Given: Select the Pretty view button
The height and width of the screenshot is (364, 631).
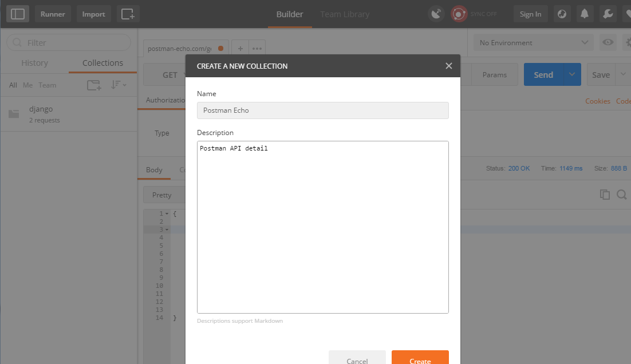Looking at the screenshot, I should click(x=164, y=195).
